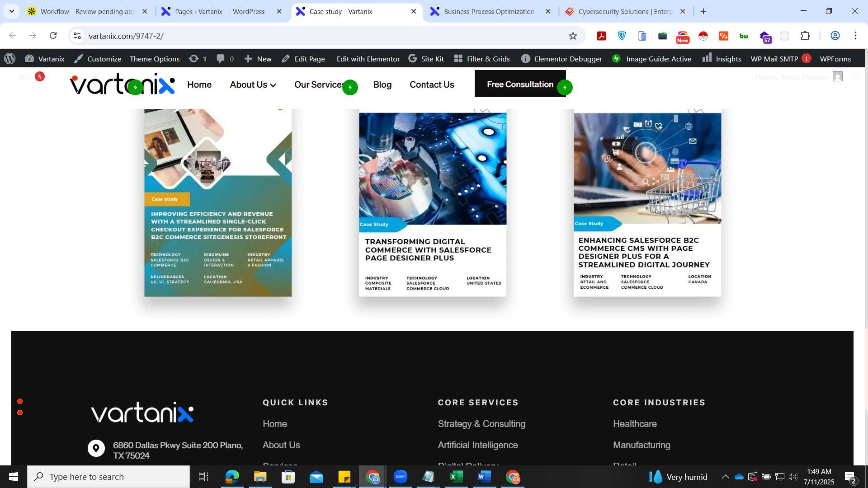Open WP Mail SMTP admin item

781,59
